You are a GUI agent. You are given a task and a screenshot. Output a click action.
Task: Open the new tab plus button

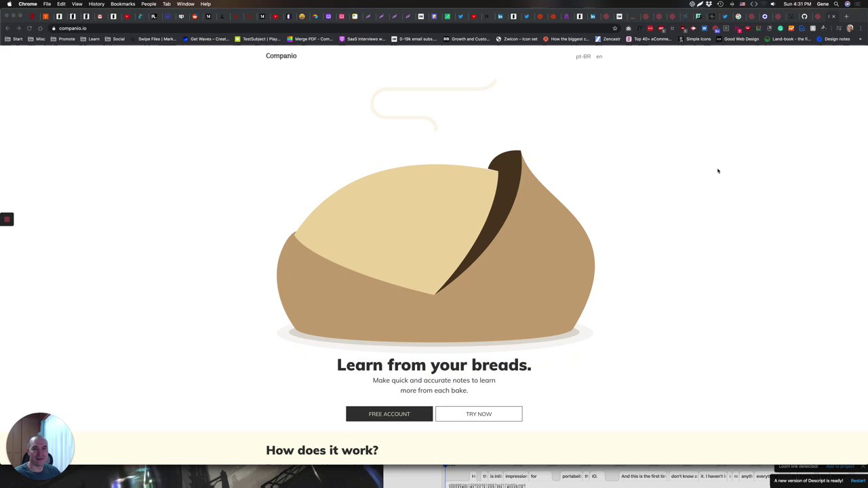846,16
